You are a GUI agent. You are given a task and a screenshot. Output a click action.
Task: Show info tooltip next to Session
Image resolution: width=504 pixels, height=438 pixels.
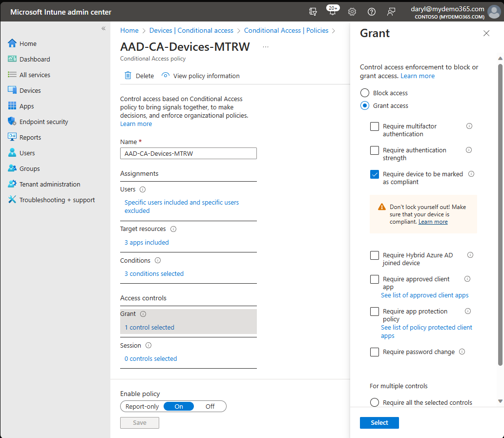(148, 345)
